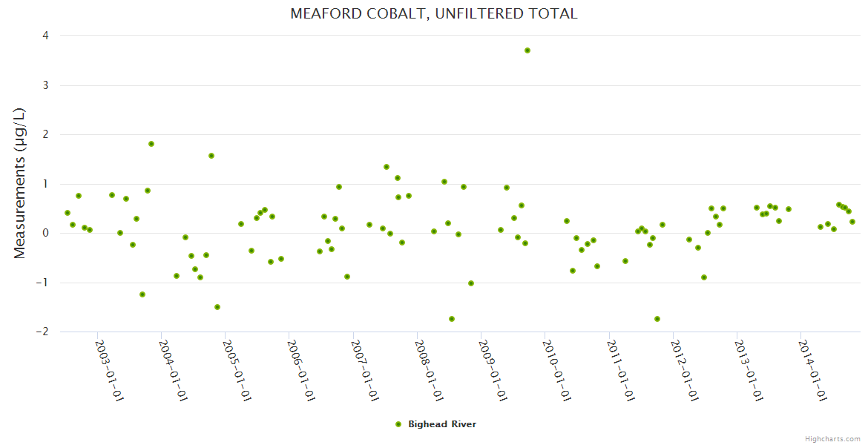
Task: Click the 2006-01-01 x-axis label
Action: [300, 370]
